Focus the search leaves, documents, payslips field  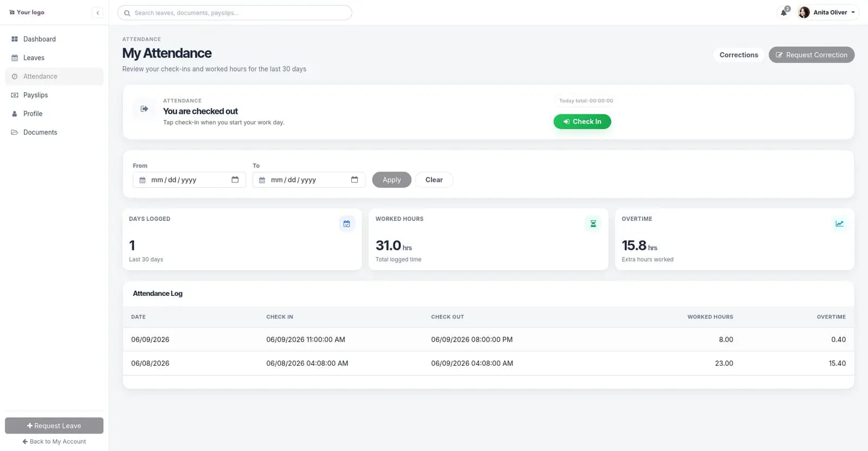point(235,12)
